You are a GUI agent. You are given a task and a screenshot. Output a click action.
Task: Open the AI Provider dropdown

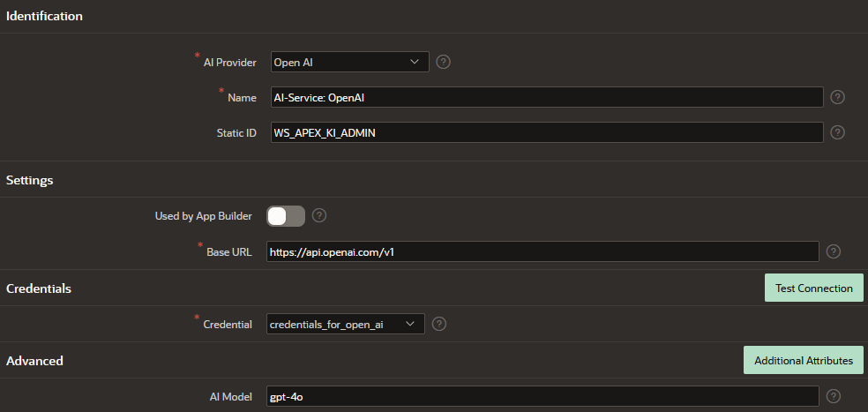coord(350,62)
